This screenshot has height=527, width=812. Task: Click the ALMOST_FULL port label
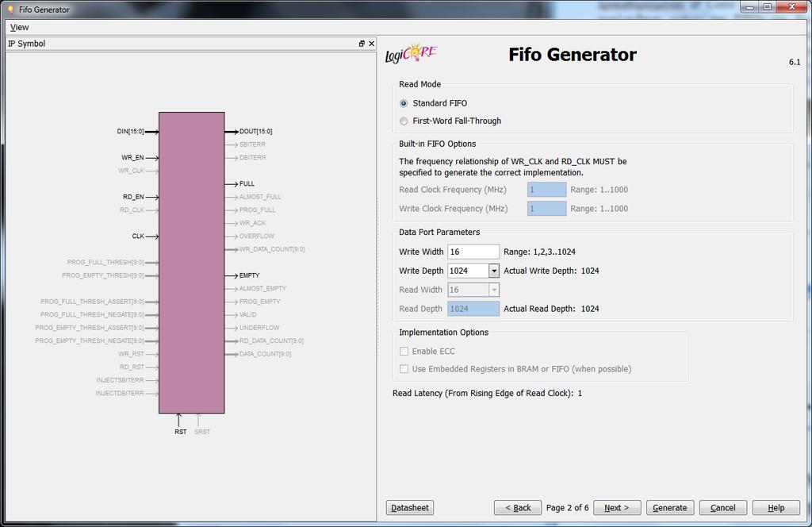click(260, 197)
